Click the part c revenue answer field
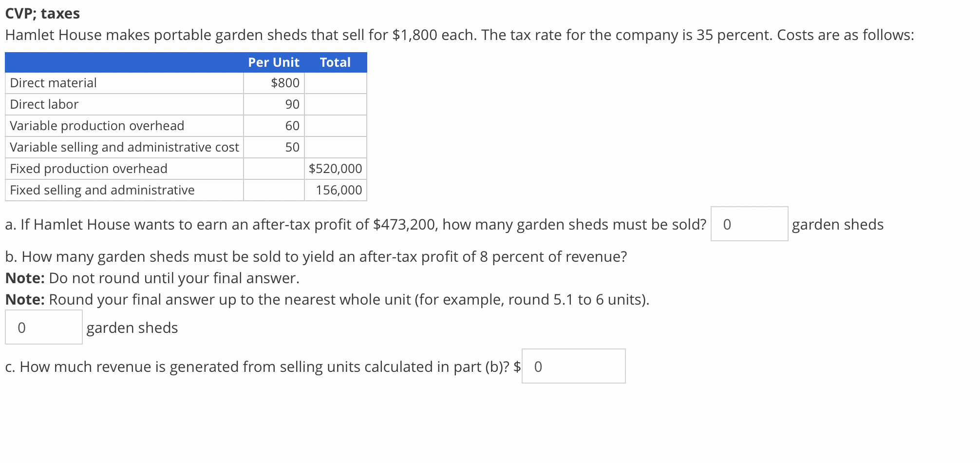 click(x=573, y=367)
